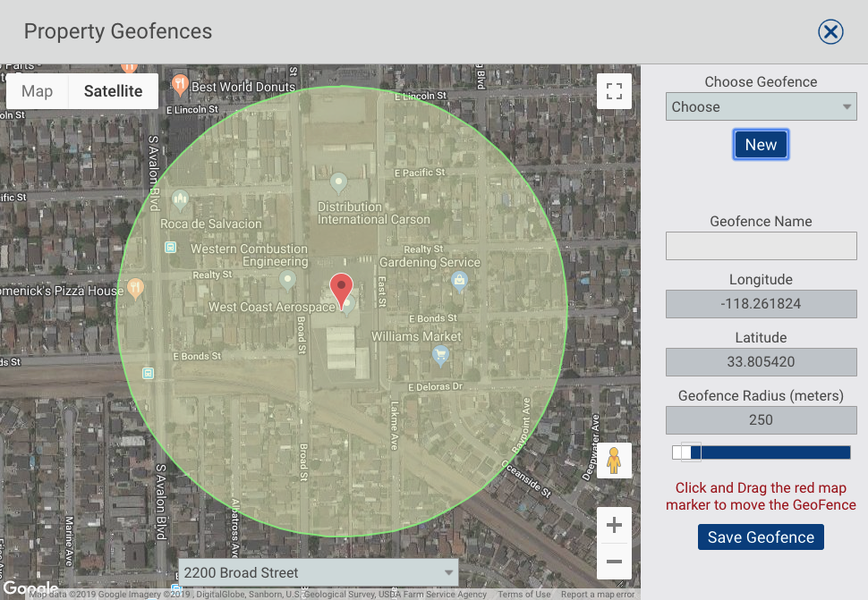This screenshot has height=600, width=868.
Task: Open the 2200 Broad Street address dropdown
Action: tap(319, 572)
